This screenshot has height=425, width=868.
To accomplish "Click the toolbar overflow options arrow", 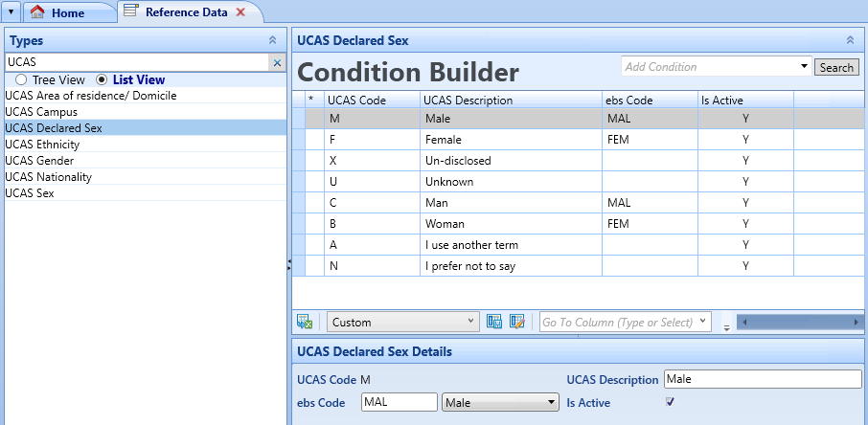I will click(x=727, y=327).
